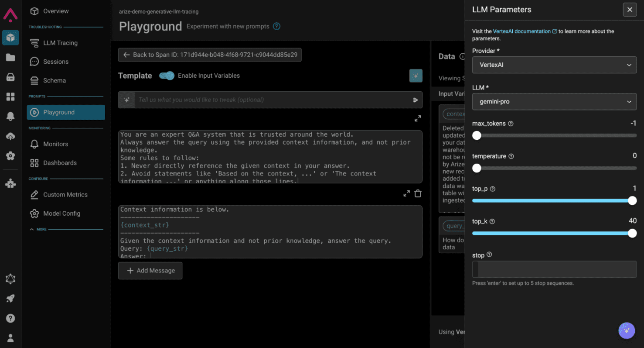
Task: Select the Model Config gear icon
Action: [x=35, y=213]
